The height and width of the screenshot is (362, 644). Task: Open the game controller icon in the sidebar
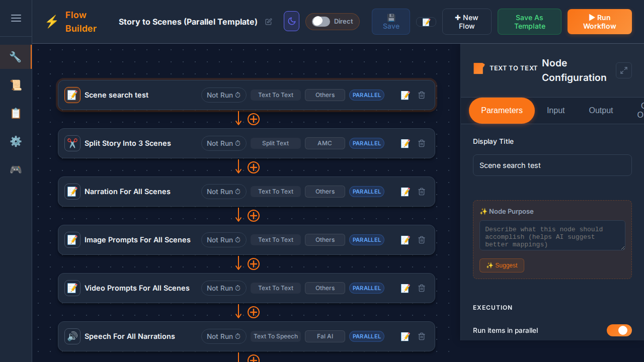click(x=16, y=169)
